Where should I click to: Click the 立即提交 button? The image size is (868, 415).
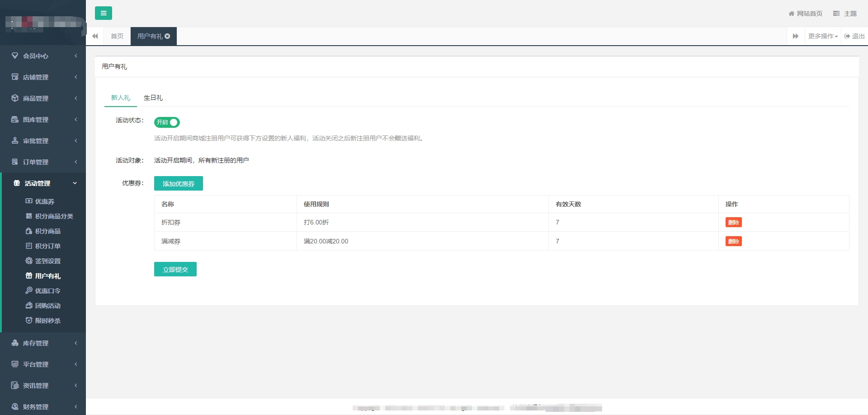click(x=175, y=269)
